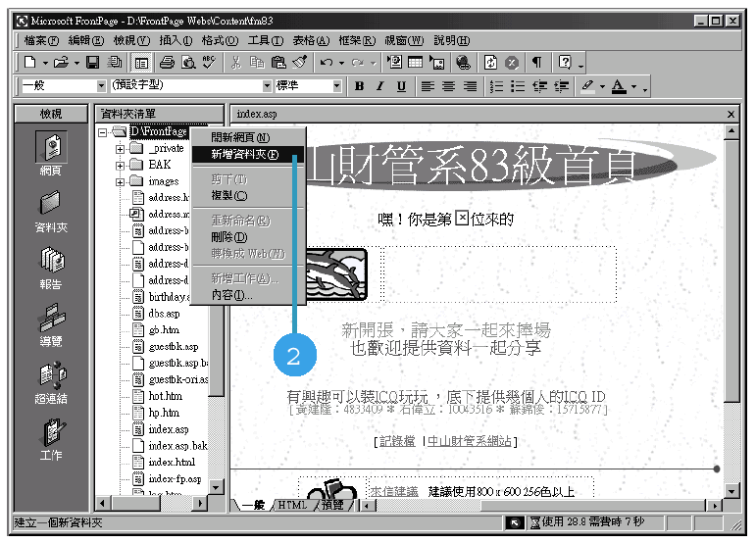Expand the _private folder node

[120, 149]
